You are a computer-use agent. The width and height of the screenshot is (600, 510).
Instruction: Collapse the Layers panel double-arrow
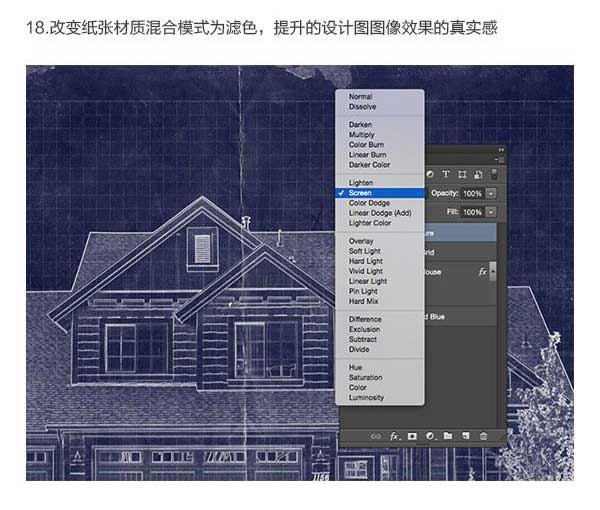click(501, 150)
